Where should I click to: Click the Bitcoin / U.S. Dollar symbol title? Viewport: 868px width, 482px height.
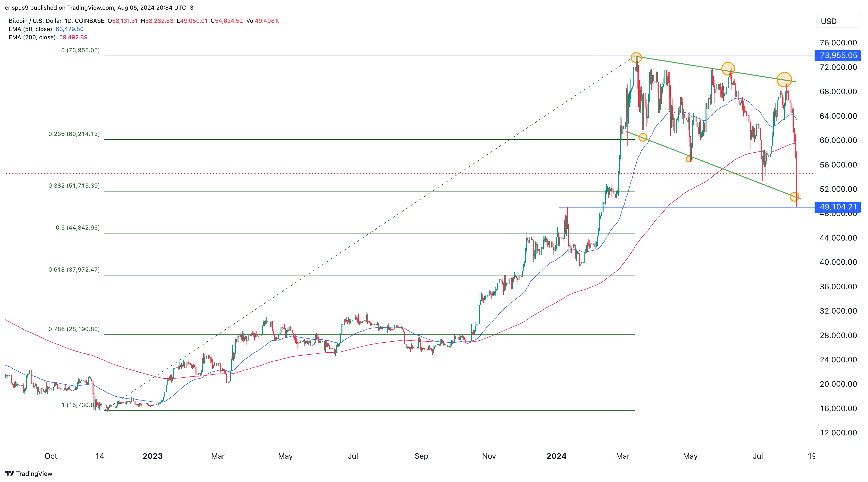[x=56, y=21]
